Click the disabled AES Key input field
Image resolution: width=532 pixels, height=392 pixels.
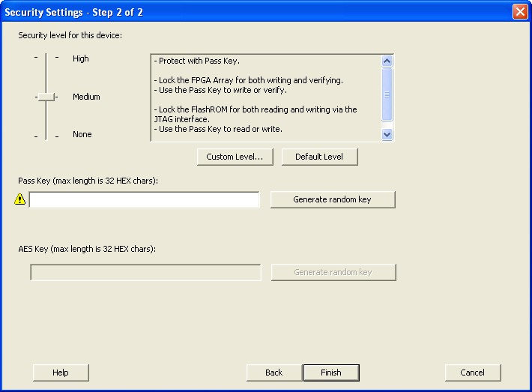tap(145, 273)
